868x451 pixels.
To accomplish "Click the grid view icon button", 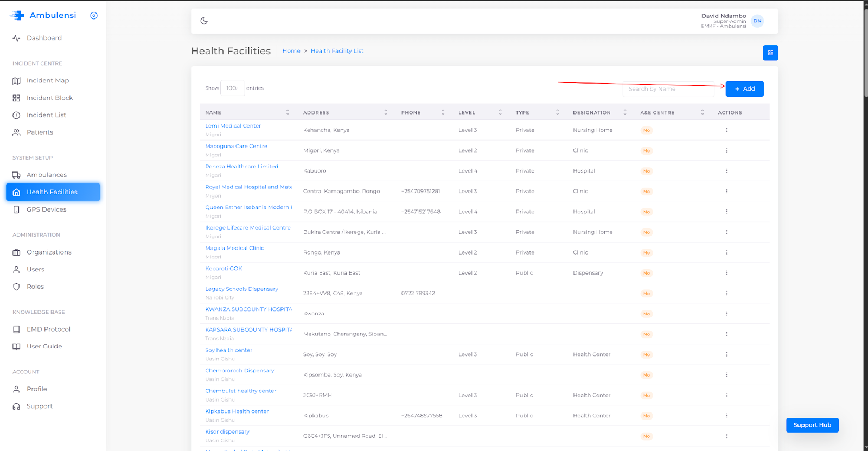I will 770,53.
